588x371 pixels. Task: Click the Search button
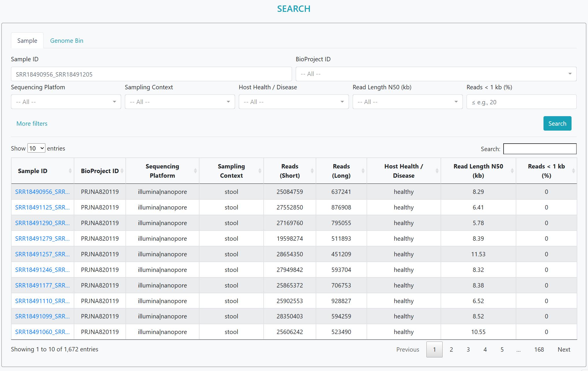(557, 123)
